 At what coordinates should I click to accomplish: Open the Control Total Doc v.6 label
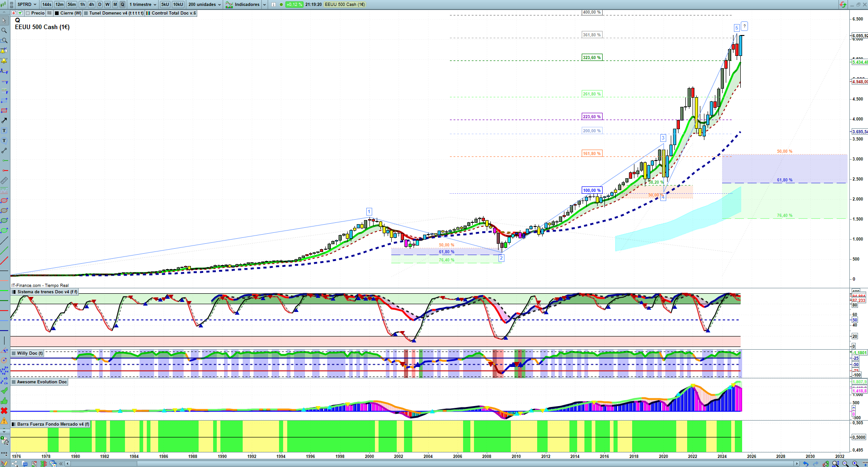[171, 13]
